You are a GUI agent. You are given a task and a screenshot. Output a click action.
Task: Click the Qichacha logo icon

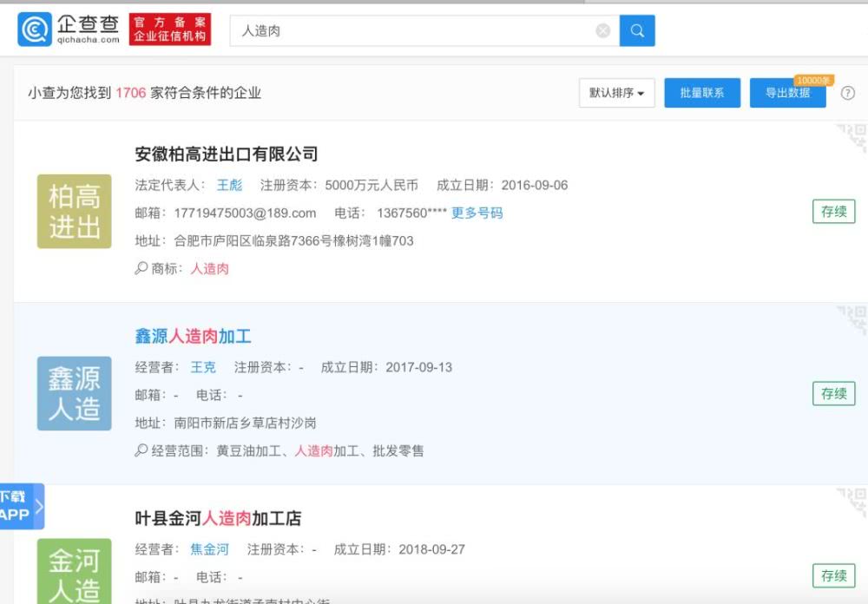click(x=35, y=30)
